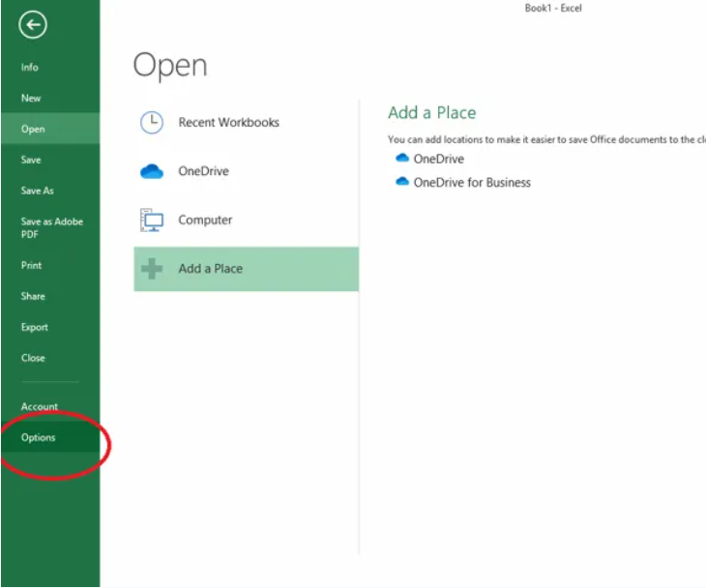Add OneDrive as a place
This screenshot has width=706, height=588.
click(438, 159)
